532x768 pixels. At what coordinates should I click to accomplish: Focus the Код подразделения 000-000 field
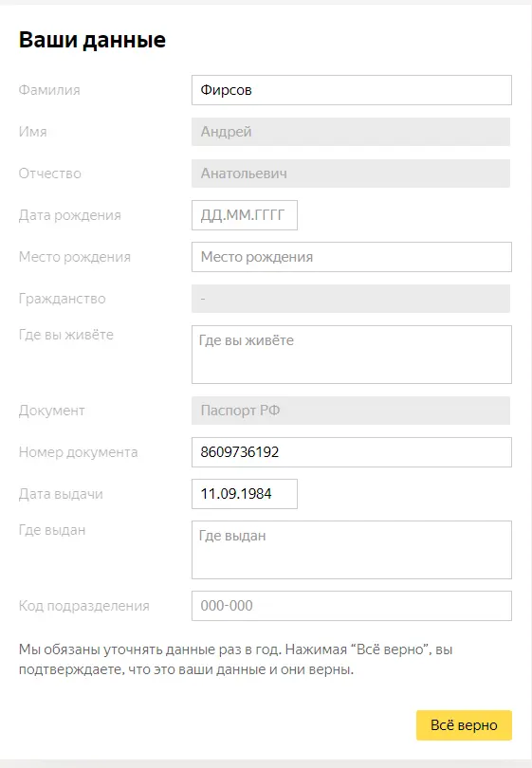pos(351,606)
